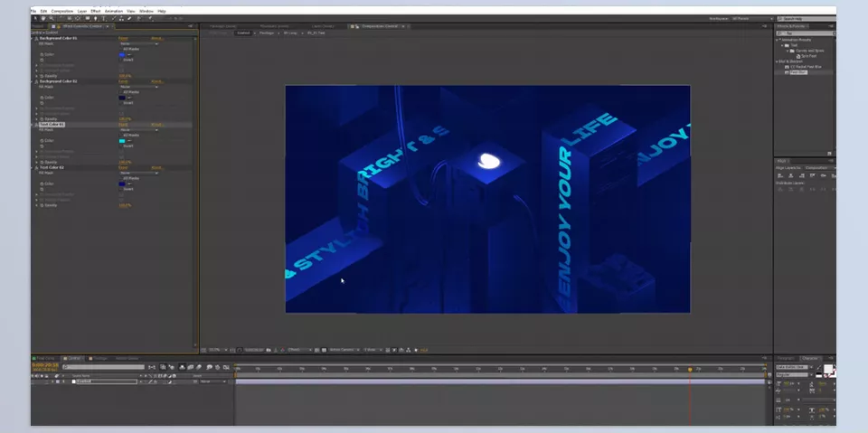Screen dimensions: 868x433
Task: Switch to Final Comp timeline tab
Action: 42,358
